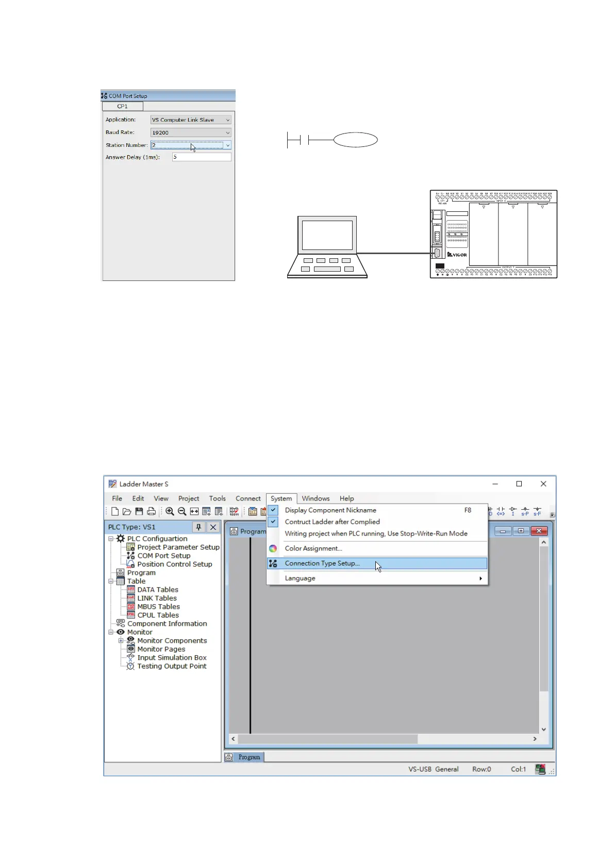
Task: Click the s-P instruction toolbar icon
Action: 525,511
